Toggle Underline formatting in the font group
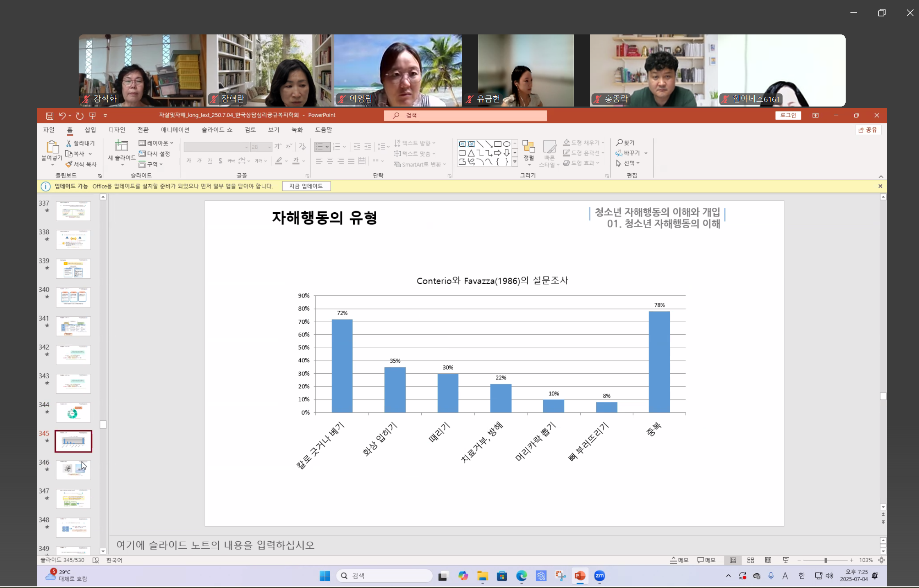 click(210, 161)
